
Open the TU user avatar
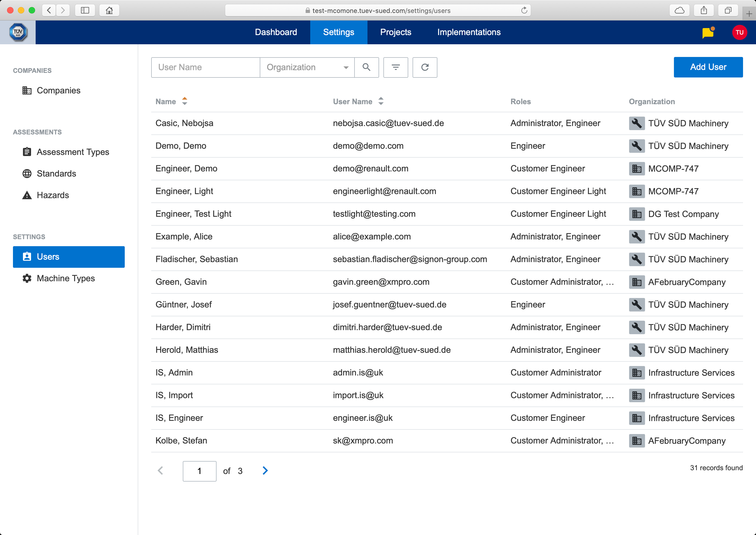pyautogui.click(x=739, y=32)
